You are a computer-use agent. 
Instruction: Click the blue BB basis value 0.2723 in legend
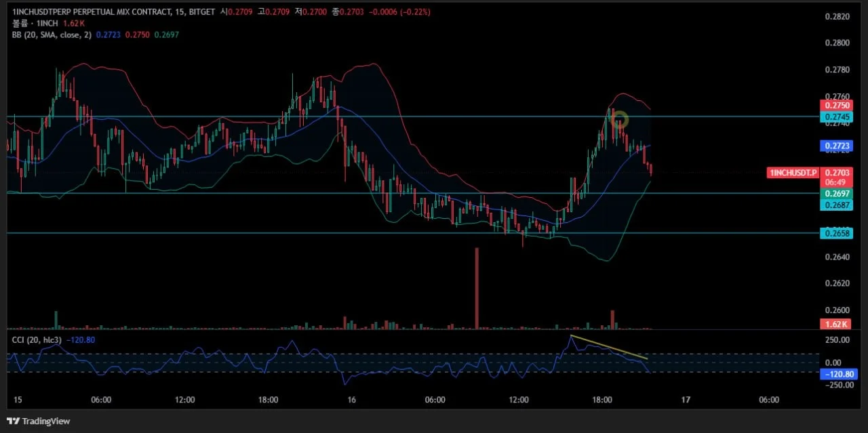click(x=107, y=35)
